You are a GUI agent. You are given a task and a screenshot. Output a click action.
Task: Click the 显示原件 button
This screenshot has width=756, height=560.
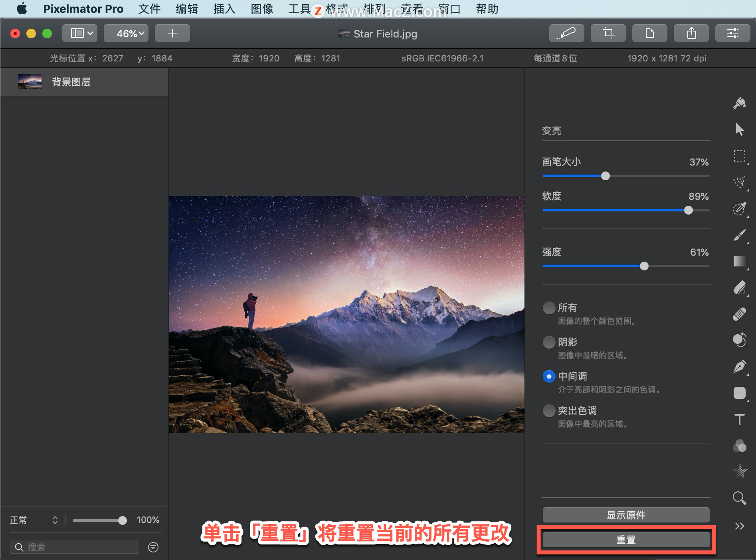point(626,515)
